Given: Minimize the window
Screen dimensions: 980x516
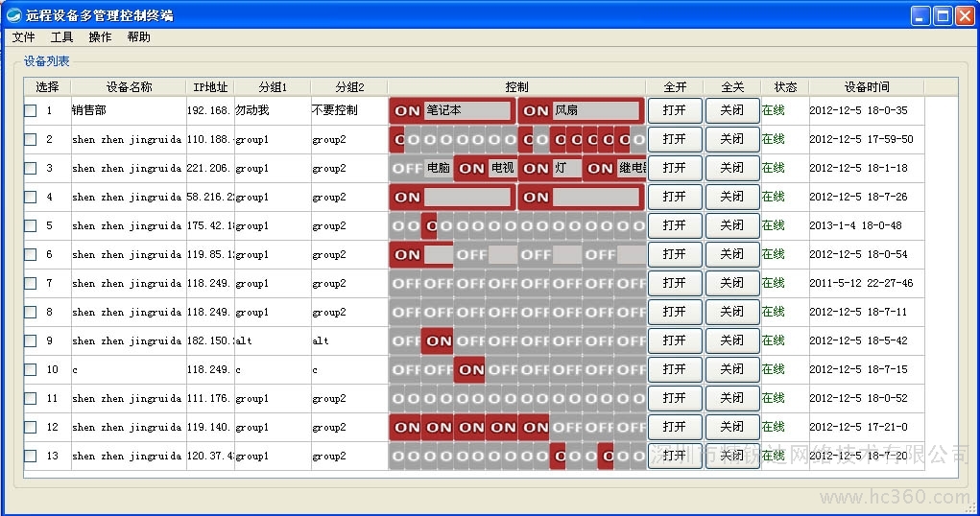Looking at the screenshot, I should (x=920, y=15).
